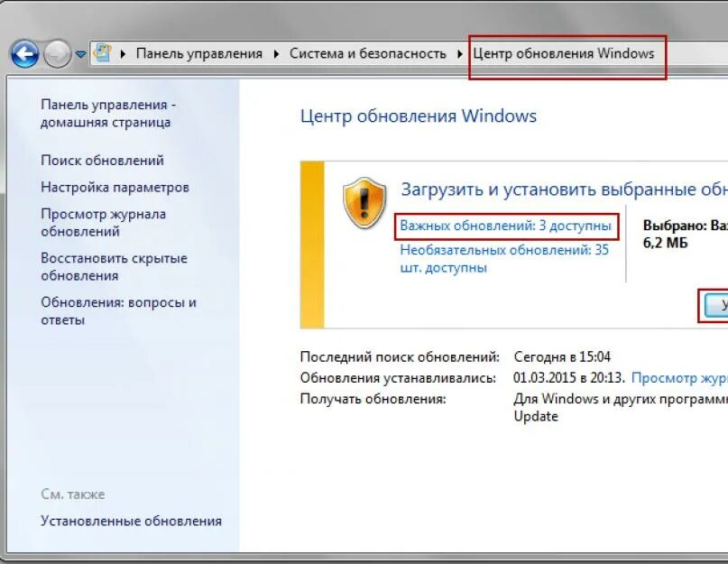The image size is (728, 564).
Task: Open Панель управления - домашняя страница
Action: [108, 114]
